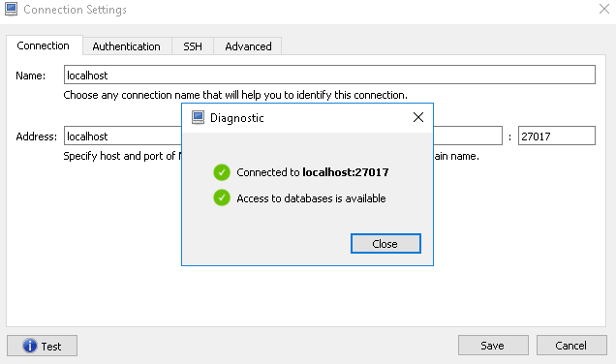Click green checkmark beside Connected to localhost
The image size is (616, 364).
[x=222, y=172]
